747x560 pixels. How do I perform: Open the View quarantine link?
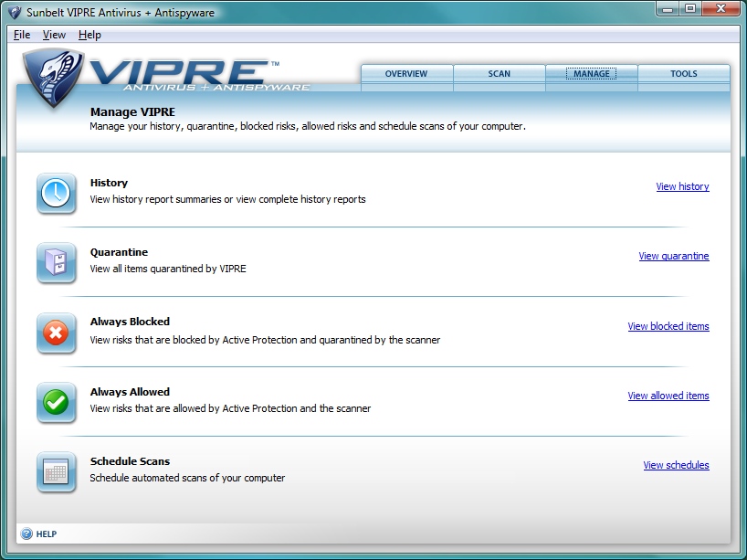tap(673, 256)
